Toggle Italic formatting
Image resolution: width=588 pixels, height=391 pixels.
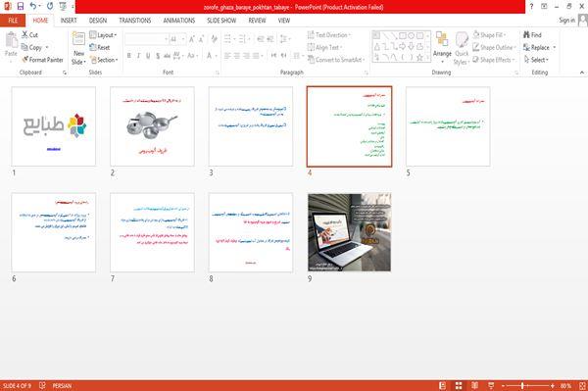tap(138, 56)
